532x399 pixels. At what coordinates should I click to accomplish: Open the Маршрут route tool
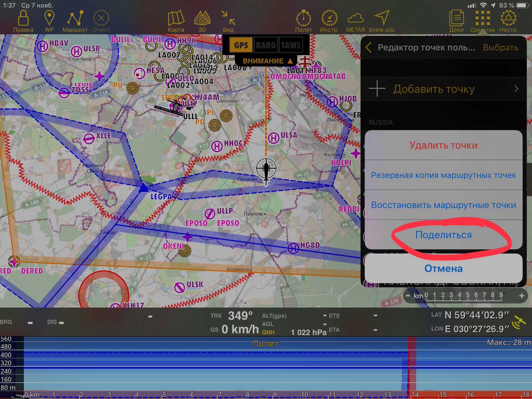[x=75, y=19]
